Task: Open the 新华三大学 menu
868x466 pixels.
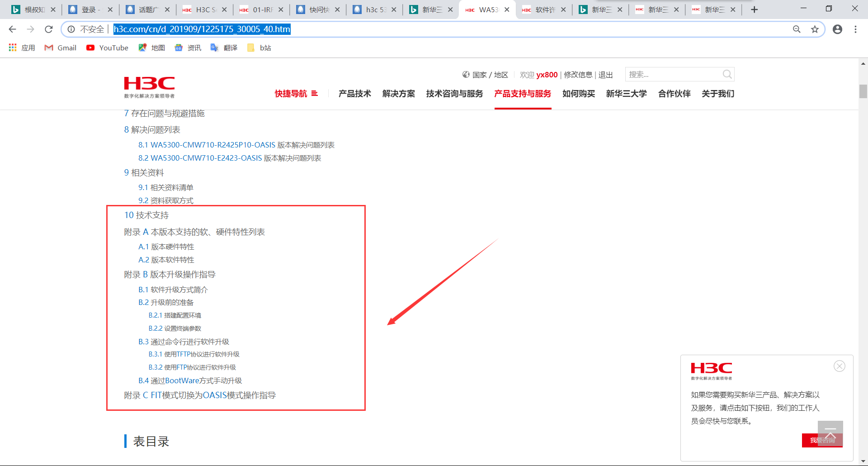Action: tap(627, 94)
